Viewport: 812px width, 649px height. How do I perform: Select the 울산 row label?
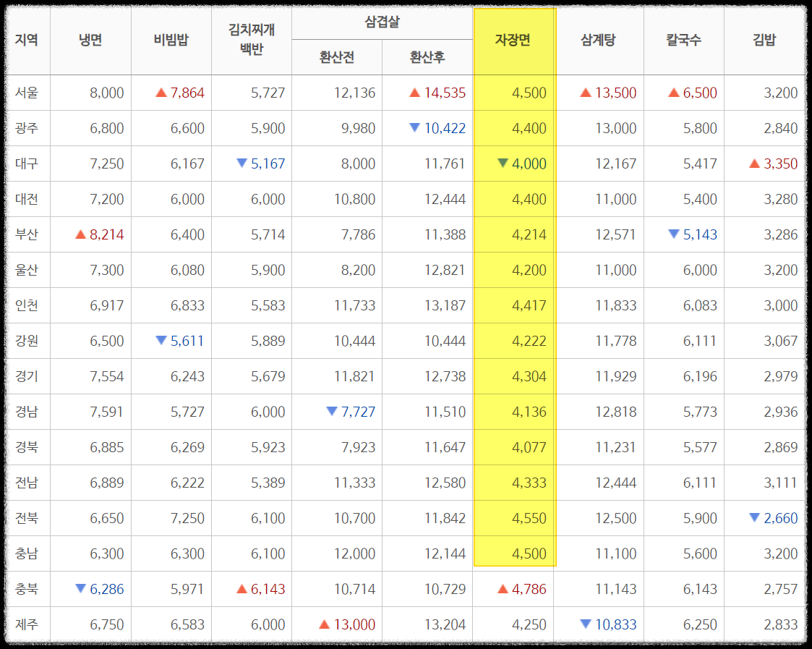(27, 270)
